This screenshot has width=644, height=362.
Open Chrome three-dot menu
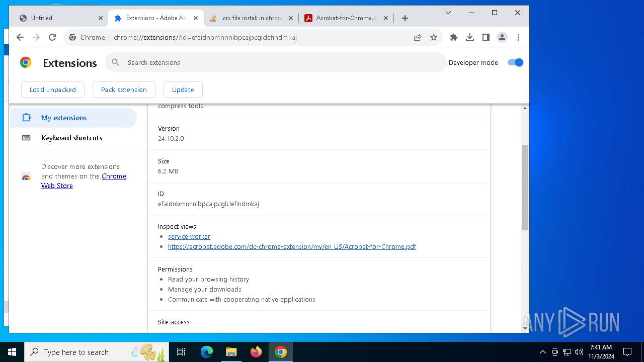tap(518, 37)
